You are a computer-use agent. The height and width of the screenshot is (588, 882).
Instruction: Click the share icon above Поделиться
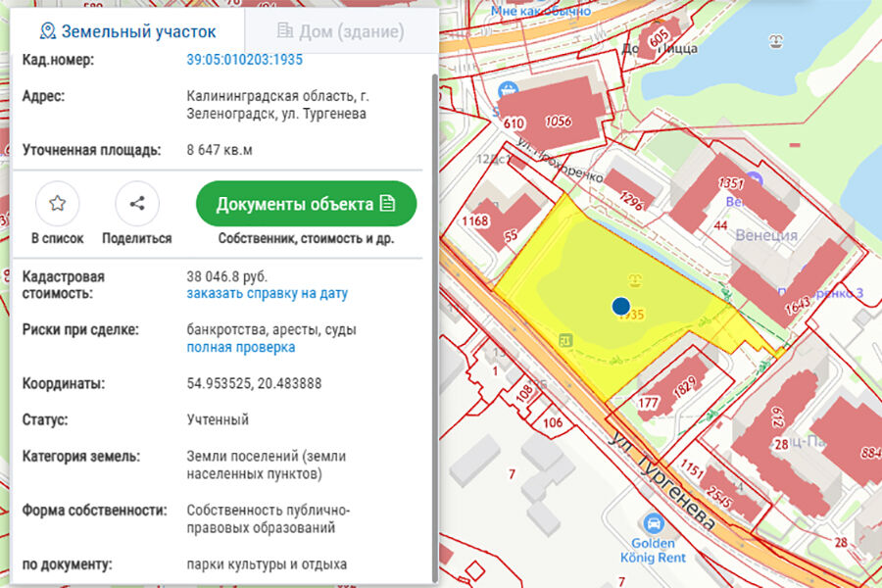point(137,204)
